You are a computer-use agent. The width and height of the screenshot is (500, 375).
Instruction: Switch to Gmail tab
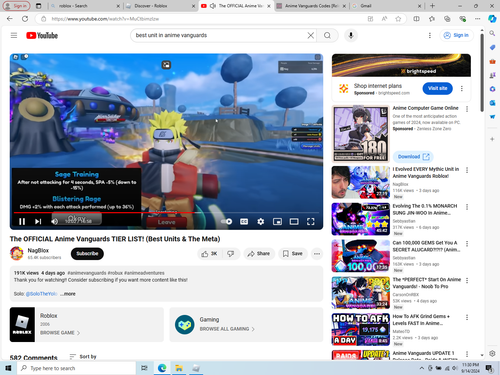(x=387, y=6)
